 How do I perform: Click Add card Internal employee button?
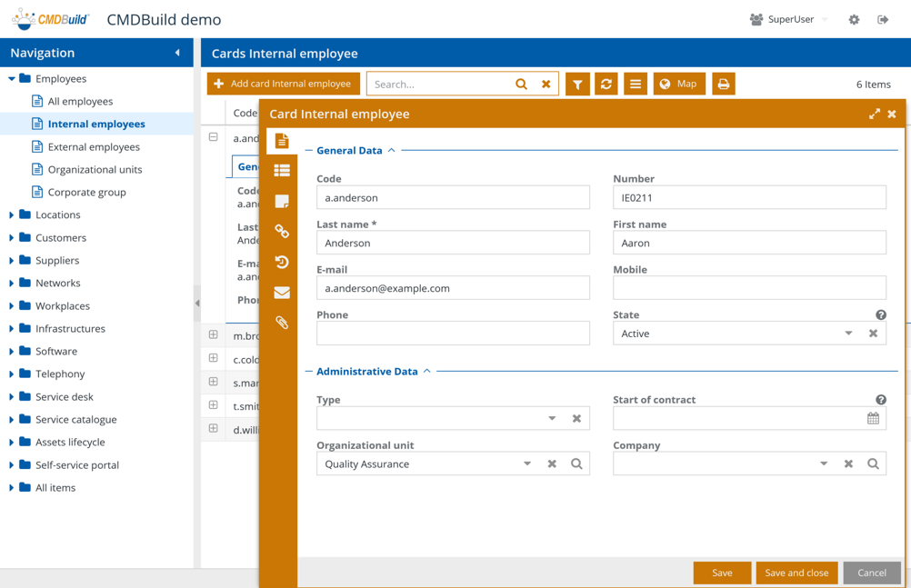coord(284,85)
